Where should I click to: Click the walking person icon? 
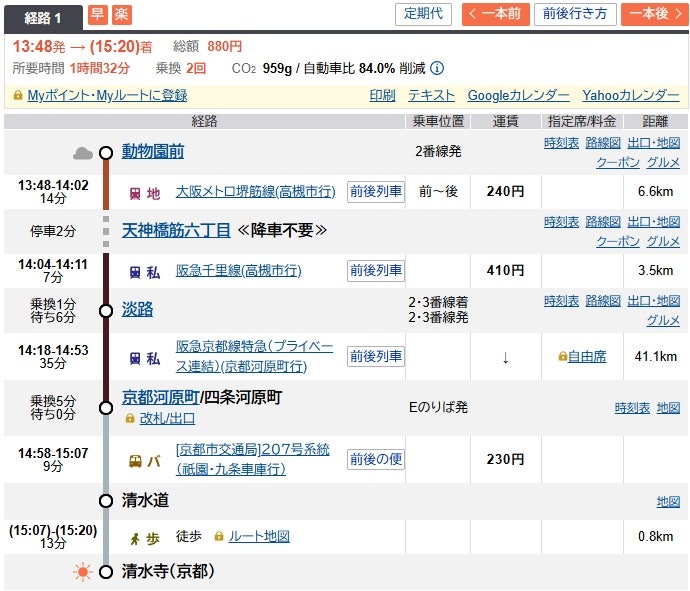135,537
